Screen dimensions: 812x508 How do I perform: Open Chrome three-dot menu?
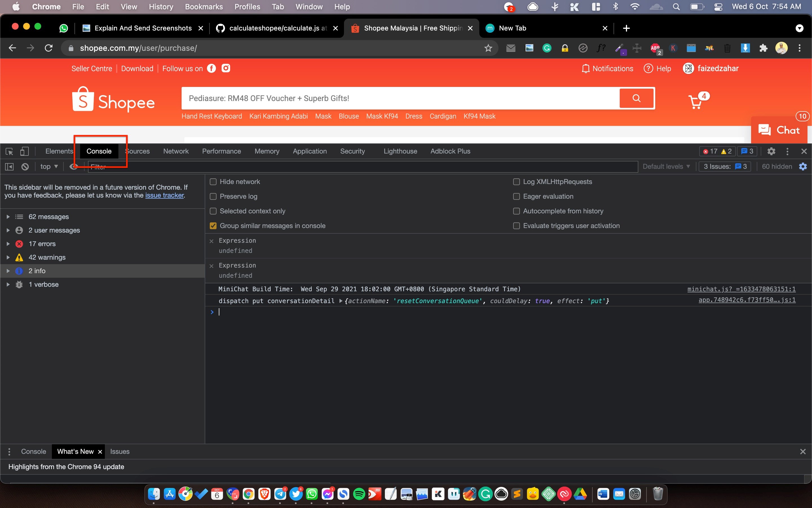coord(800,48)
